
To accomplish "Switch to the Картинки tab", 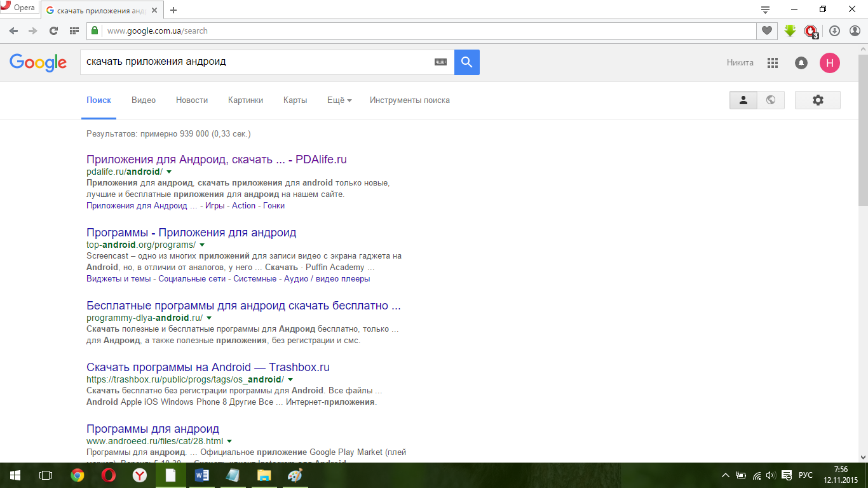I will (x=245, y=100).
